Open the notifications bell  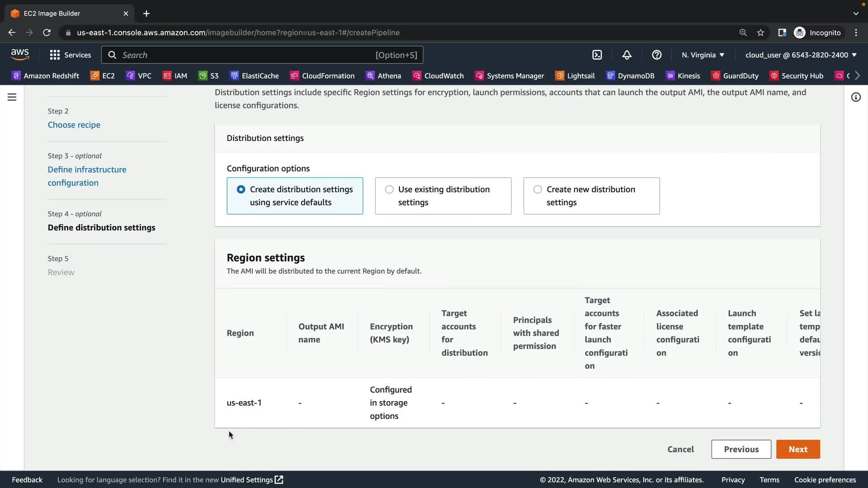pos(627,55)
